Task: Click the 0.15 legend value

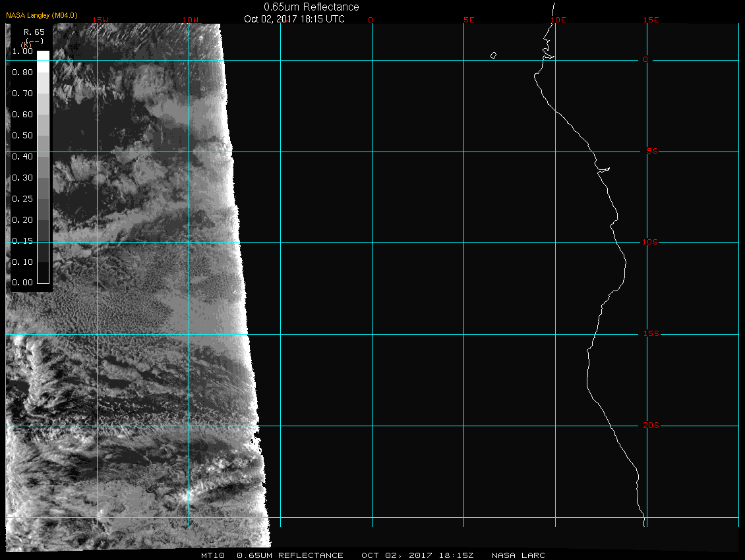Action: 22,241
